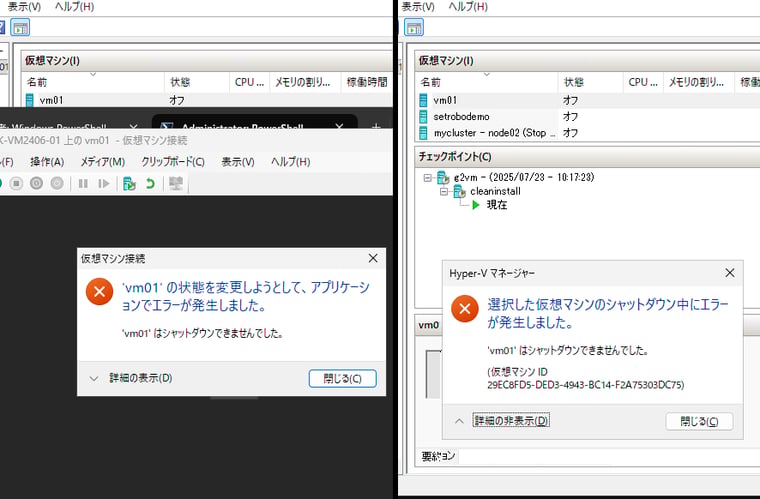760x499 pixels.
Task: Click the PowerShell icon on Administrator tab
Action: point(167,125)
